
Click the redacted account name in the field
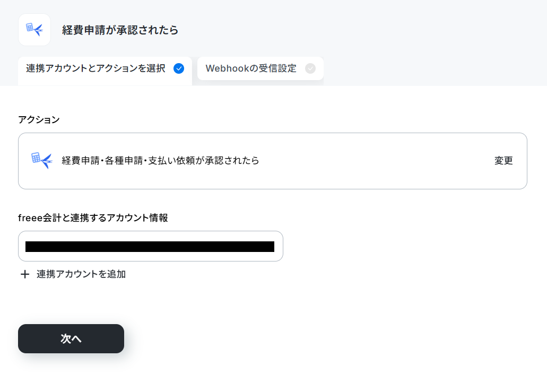point(150,247)
